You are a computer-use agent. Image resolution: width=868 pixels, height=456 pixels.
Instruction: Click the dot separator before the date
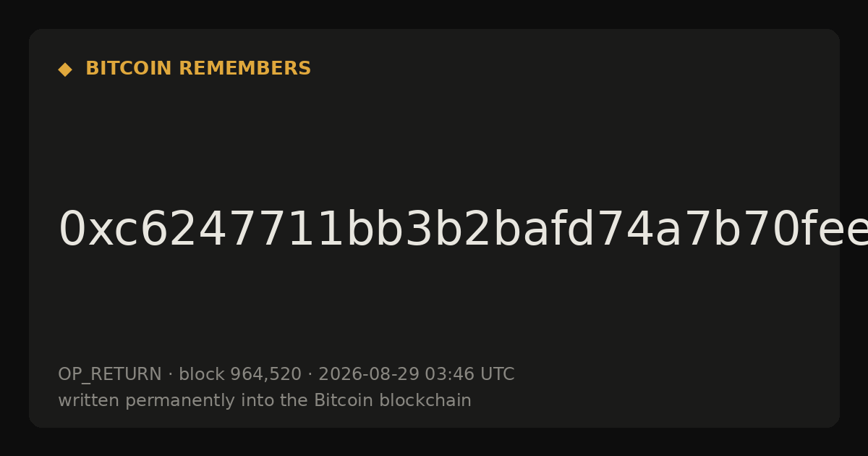(310, 374)
